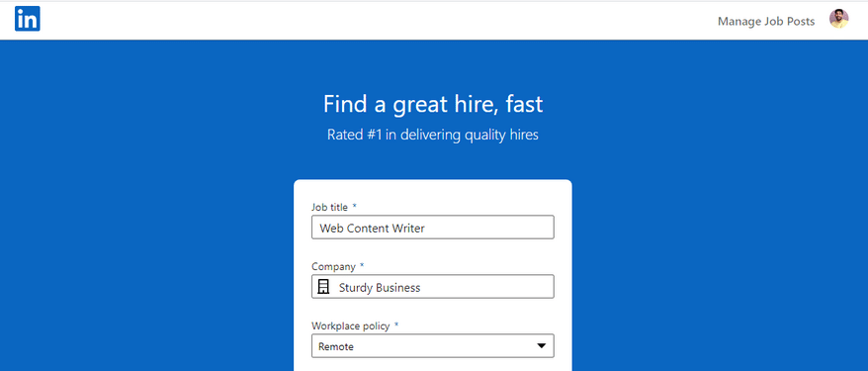Click the Job title label
The width and height of the screenshot is (868, 371).
coord(330,207)
